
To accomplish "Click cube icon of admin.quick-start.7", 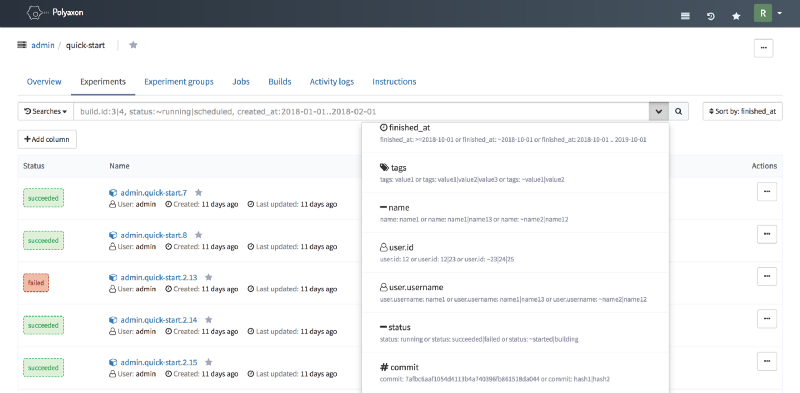I will [113, 193].
